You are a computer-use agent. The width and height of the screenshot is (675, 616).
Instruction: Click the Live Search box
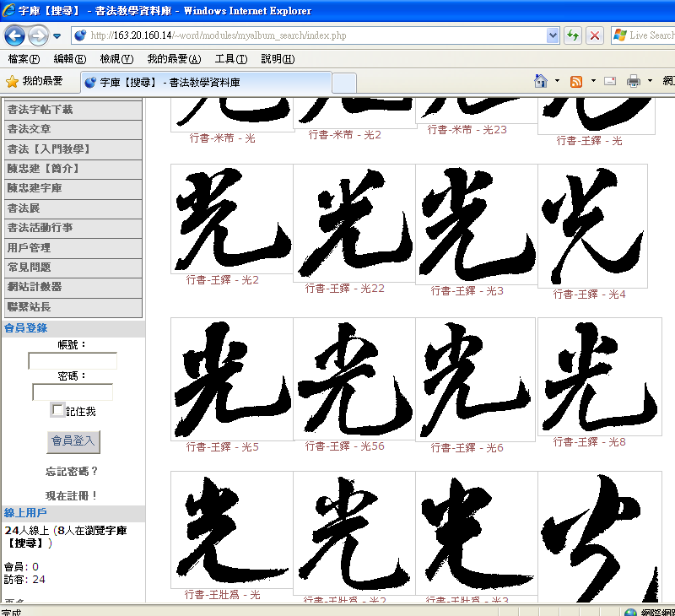tap(643, 35)
